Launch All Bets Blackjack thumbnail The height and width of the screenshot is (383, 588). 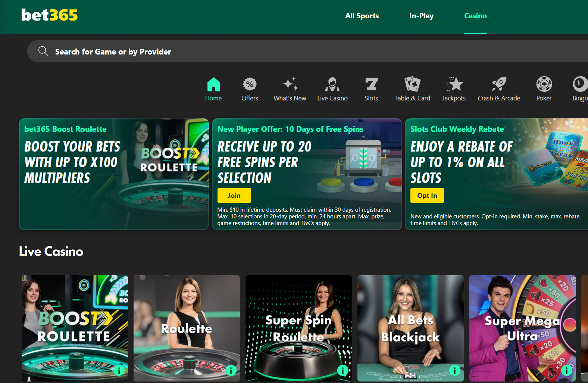(x=410, y=328)
